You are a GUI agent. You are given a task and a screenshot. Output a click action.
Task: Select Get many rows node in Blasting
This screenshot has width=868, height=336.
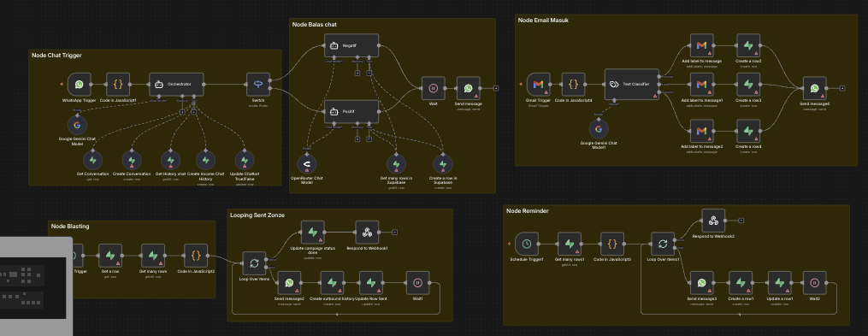pyautogui.click(x=153, y=256)
